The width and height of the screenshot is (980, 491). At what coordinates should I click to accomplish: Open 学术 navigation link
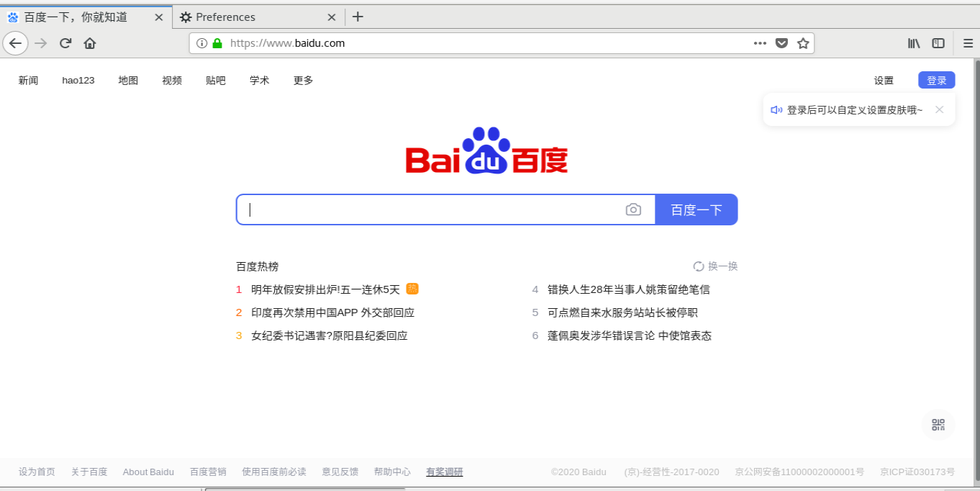(x=260, y=81)
